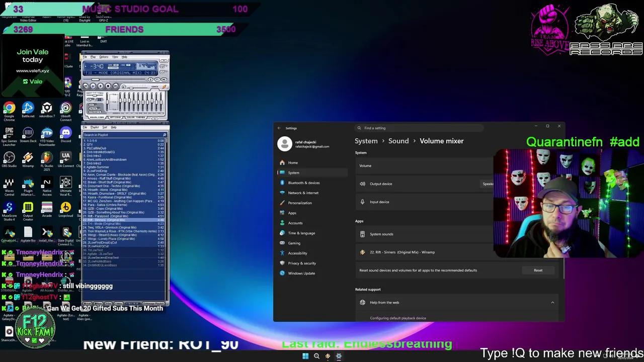Image resolution: width=644 pixels, height=362 pixels.
Task: Open the MuseScore Studio 4 desktop shortcut
Action: (x=9, y=211)
